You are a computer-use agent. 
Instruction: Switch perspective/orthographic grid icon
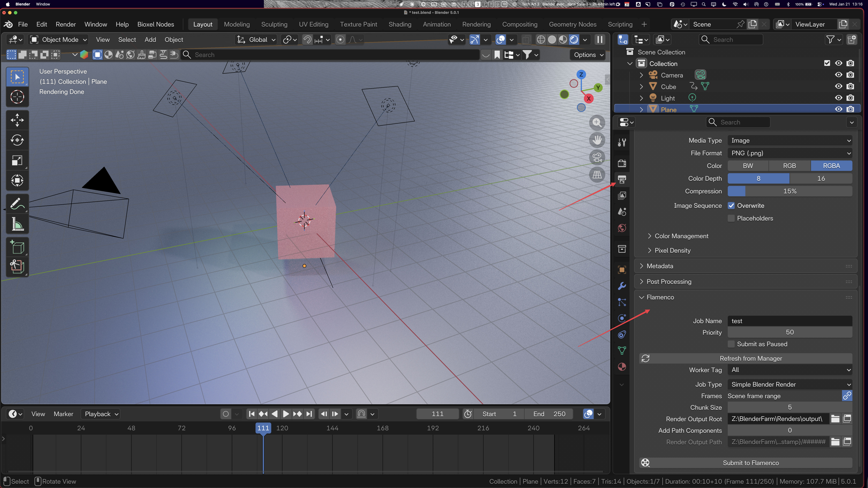click(597, 175)
